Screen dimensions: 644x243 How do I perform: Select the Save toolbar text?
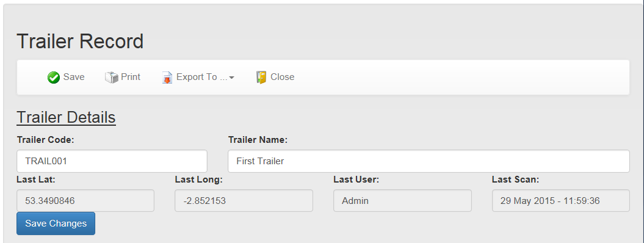click(74, 77)
